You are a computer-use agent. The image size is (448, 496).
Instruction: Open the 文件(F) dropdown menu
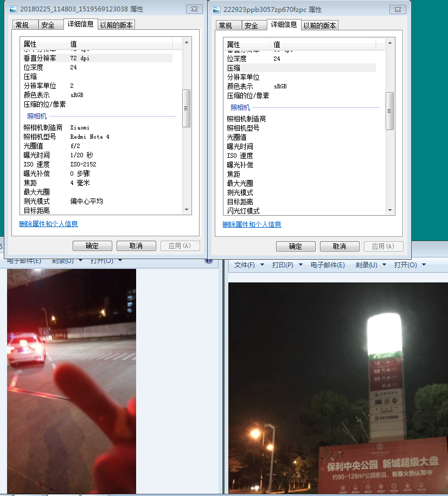(x=249, y=265)
